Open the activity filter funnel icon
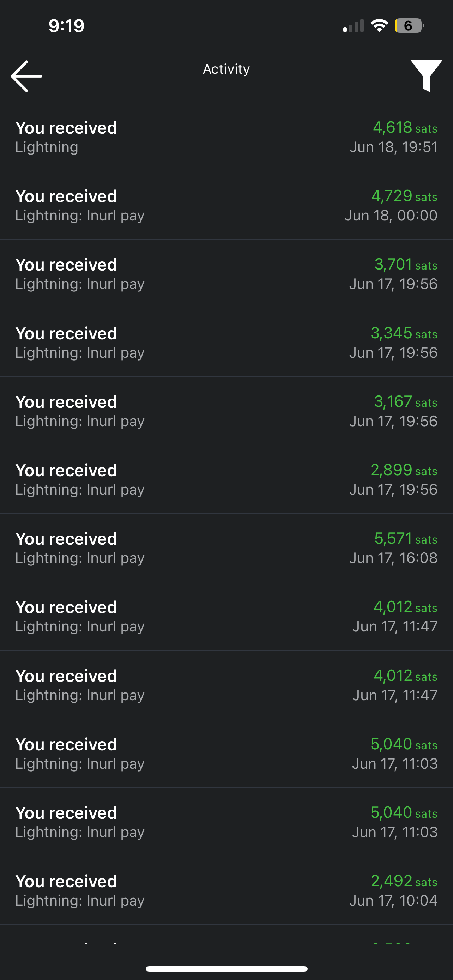This screenshot has width=453, height=980. click(x=426, y=75)
